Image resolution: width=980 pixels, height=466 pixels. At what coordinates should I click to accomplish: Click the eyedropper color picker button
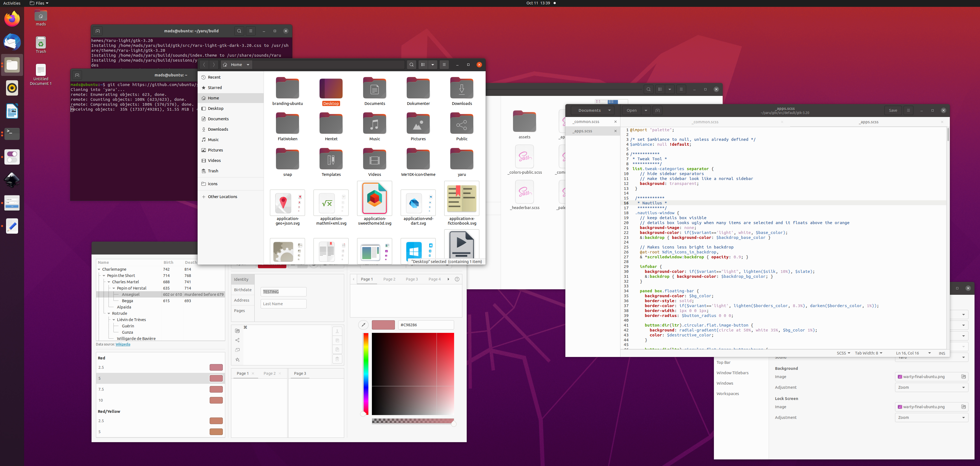[363, 325]
